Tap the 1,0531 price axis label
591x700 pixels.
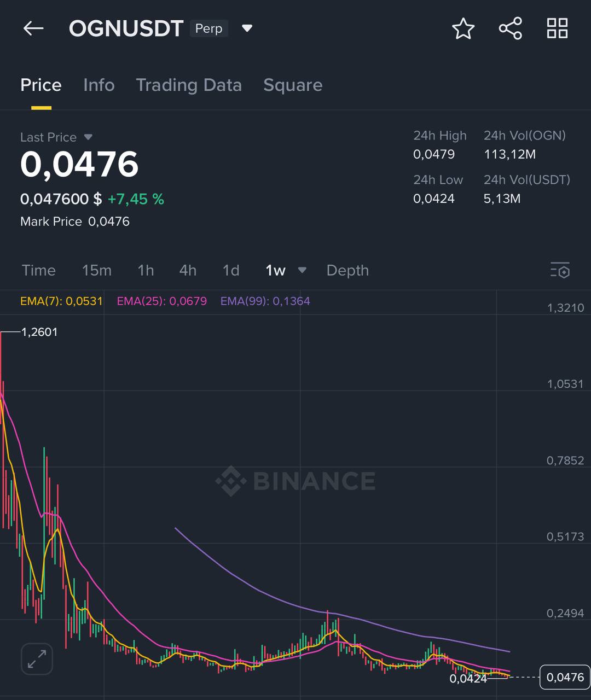point(566,384)
